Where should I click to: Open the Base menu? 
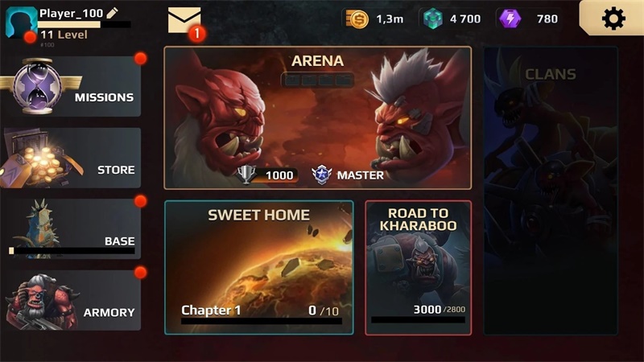[x=71, y=229]
